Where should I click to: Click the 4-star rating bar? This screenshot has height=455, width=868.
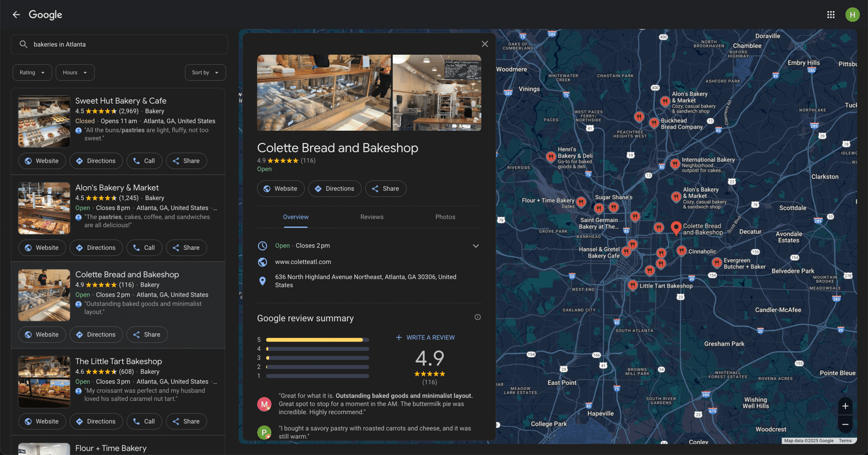(x=317, y=349)
